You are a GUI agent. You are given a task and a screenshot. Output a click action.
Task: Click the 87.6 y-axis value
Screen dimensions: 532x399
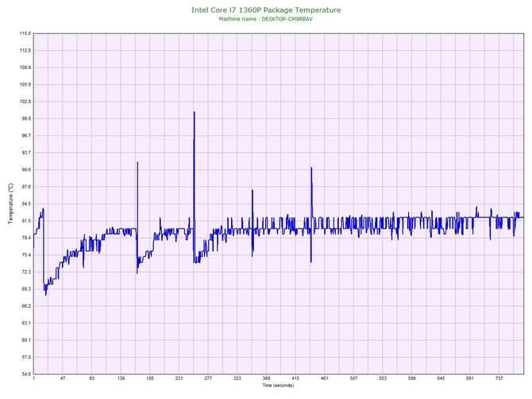26,186
